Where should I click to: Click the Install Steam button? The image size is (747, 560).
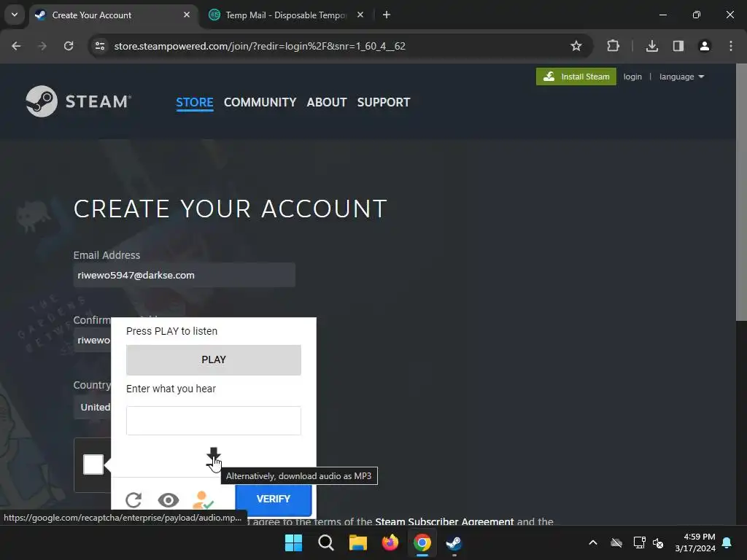tap(576, 77)
